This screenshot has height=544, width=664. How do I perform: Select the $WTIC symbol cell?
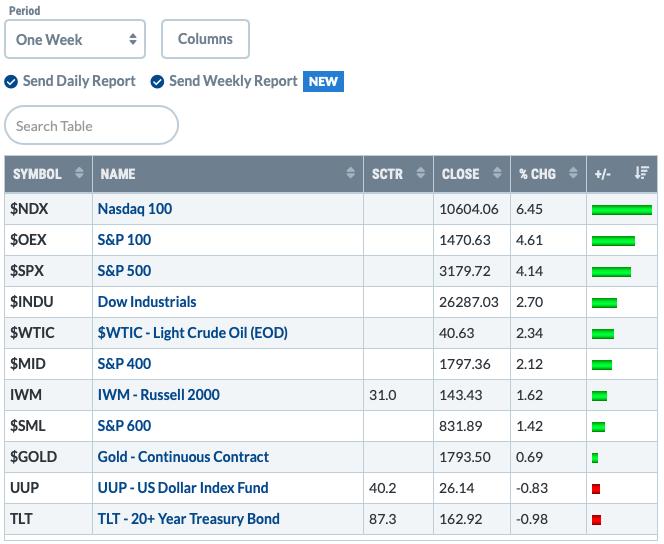48,333
